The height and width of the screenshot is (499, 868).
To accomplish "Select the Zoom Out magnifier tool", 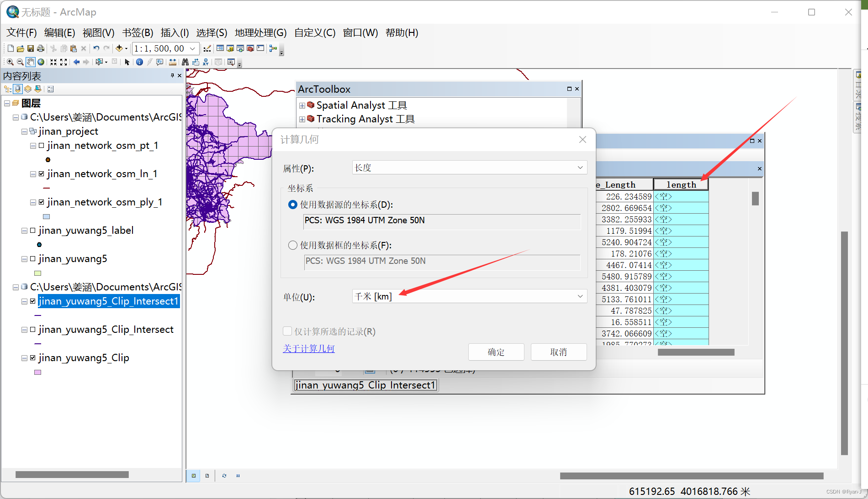I will [x=20, y=62].
